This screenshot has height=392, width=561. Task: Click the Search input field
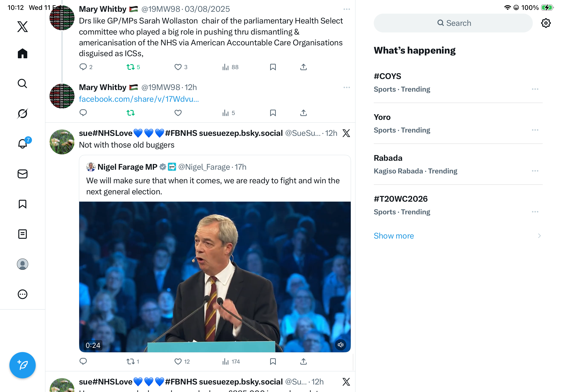coord(453,23)
